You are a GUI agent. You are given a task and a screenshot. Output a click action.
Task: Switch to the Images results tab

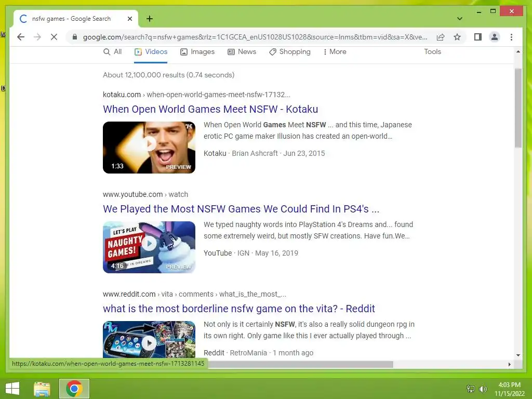197,51
